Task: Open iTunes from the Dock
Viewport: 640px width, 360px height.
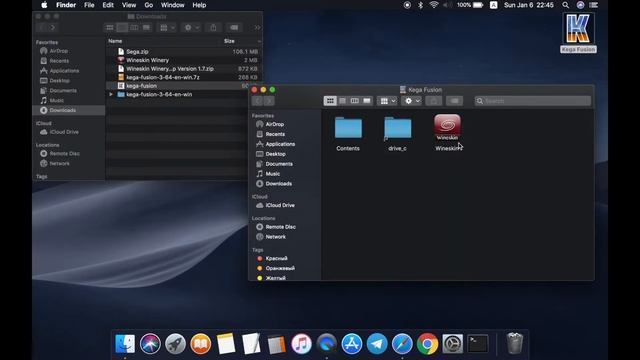Action: tap(301, 344)
